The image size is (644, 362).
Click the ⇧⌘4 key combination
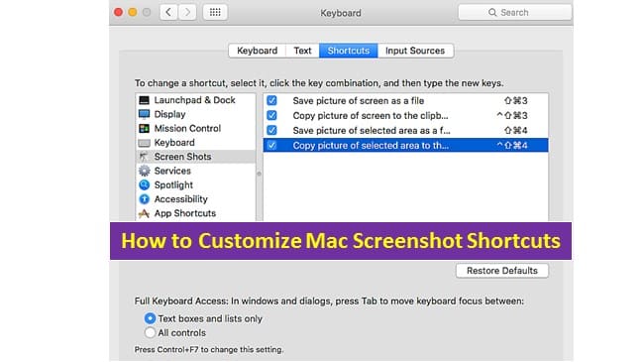tap(515, 130)
